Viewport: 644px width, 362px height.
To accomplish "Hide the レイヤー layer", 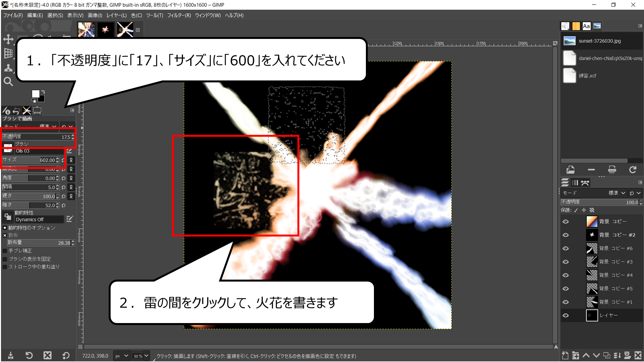I will tap(566, 315).
